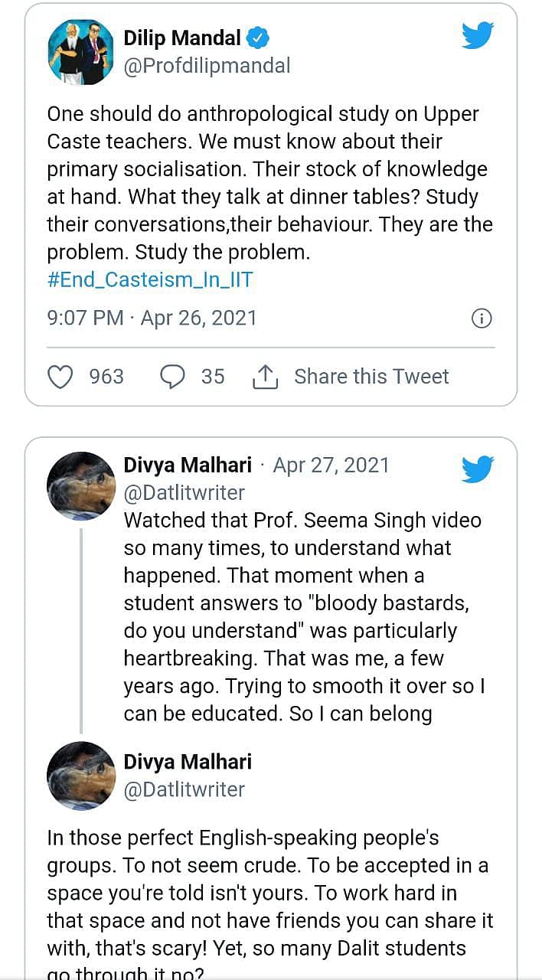Viewport: 542px width, 980px height.
Task: Like the tweet with heart icon
Action: [60, 377]
